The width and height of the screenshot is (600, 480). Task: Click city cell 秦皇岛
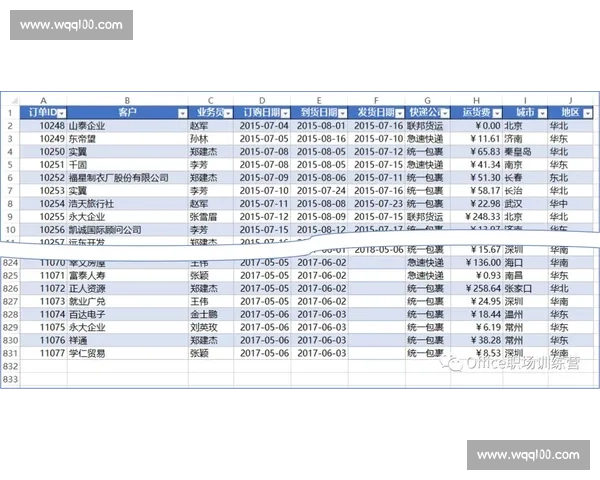click(x=525, y=152)
